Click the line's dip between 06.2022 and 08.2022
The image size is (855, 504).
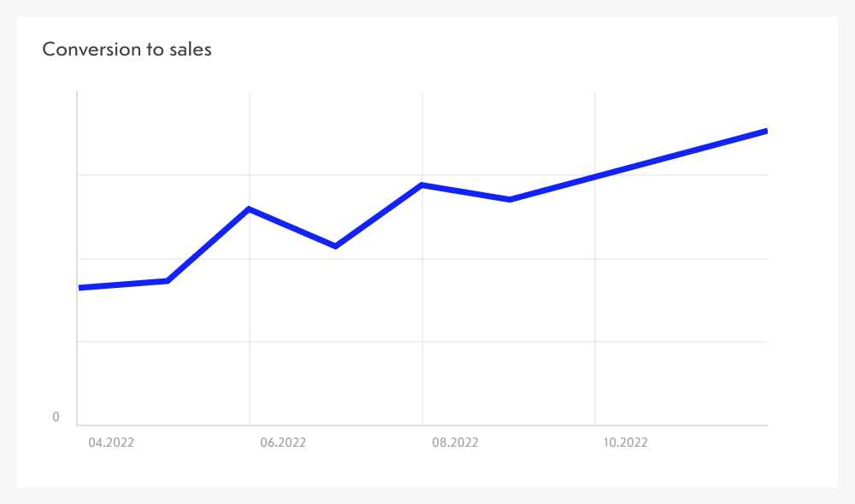point(336,246)
